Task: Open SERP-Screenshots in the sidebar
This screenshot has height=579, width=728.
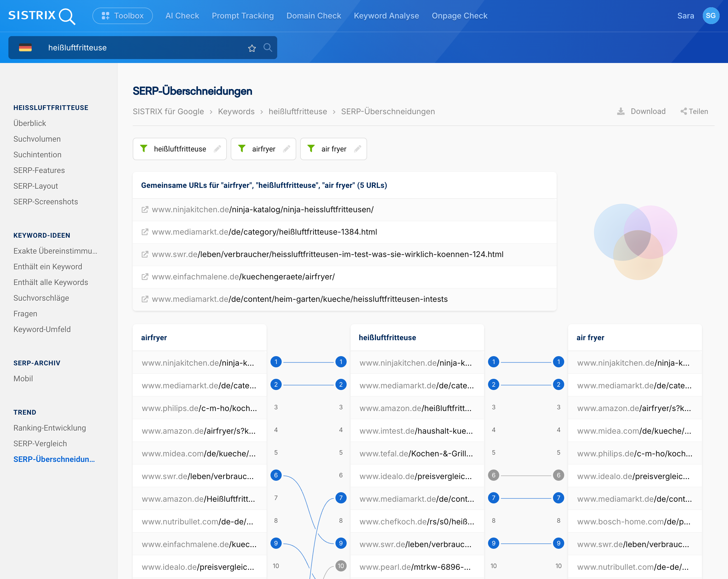Action: [x=46, y=202]
